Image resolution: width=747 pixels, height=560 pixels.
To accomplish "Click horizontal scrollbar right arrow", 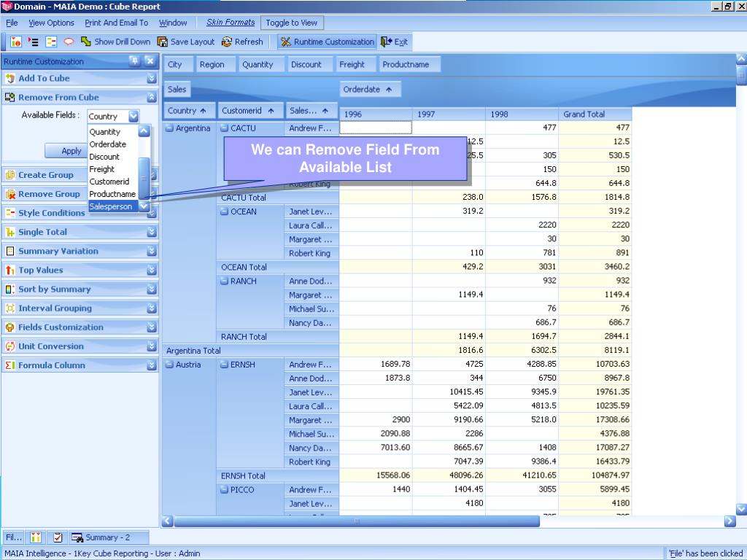I will (729, 521).
